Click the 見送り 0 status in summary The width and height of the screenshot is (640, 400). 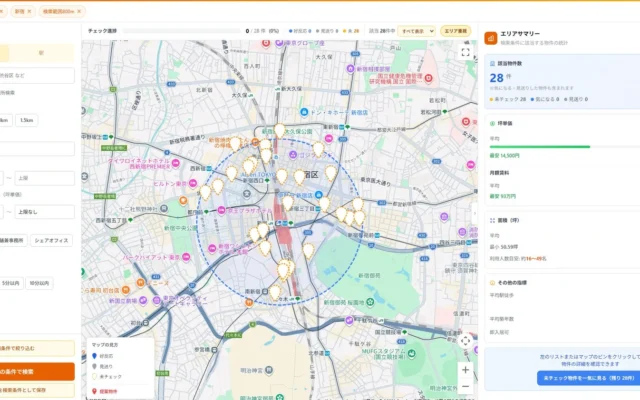[x=576, y=99]
